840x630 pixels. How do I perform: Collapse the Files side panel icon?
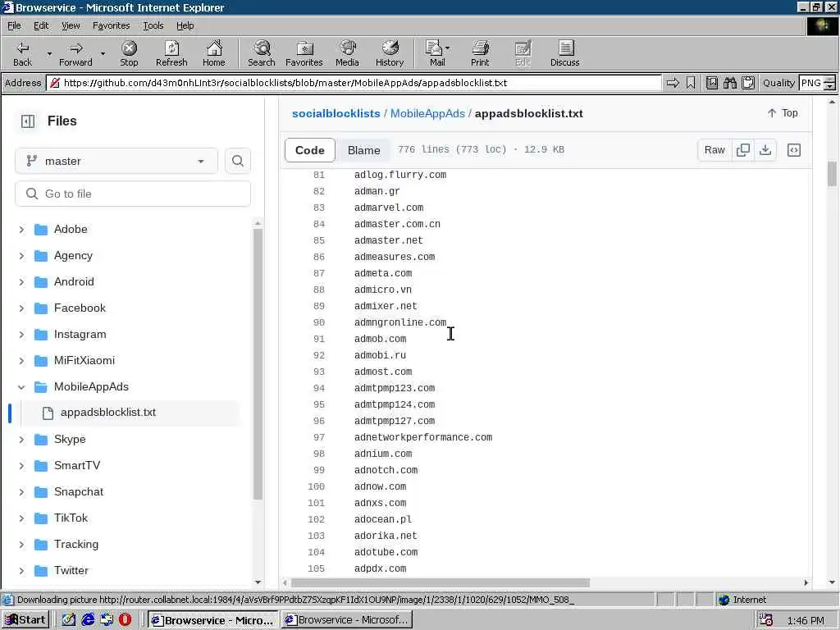tap(28, 121)
